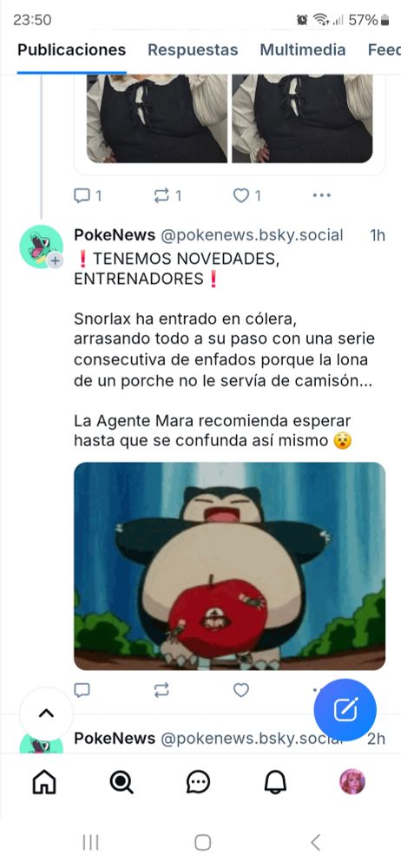Repost the Snorlax post
The image size is (401, 868).
pyautogui.click(x=161, y=690)
